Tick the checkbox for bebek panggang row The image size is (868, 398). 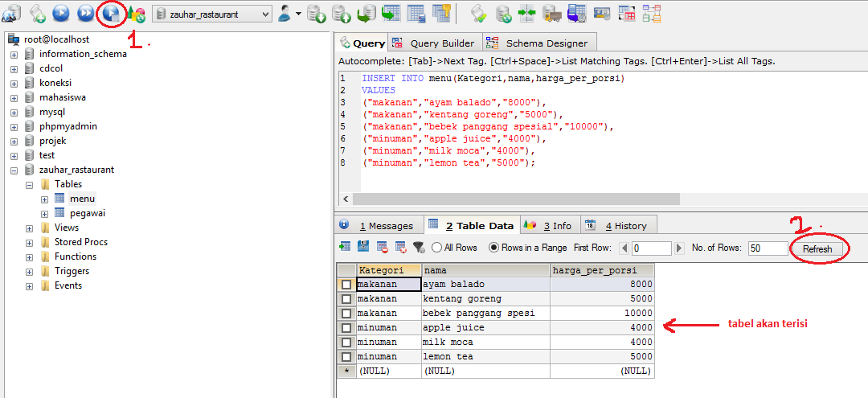pyautogui.click(x=346, y=314)
